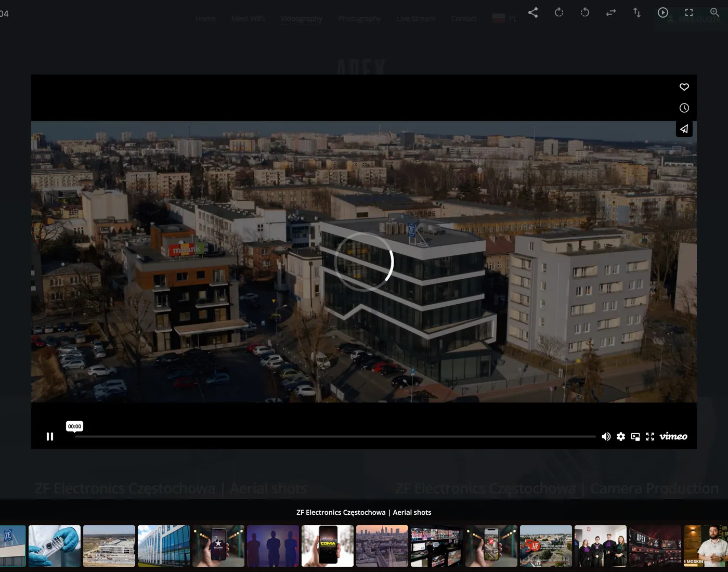The height and width of the screenshot is (572, 728).
Task: Open the PL language selector
Action: click(504, 18)
